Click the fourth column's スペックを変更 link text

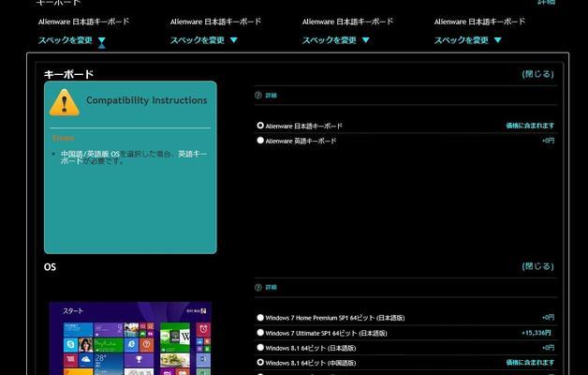[462, 40]
